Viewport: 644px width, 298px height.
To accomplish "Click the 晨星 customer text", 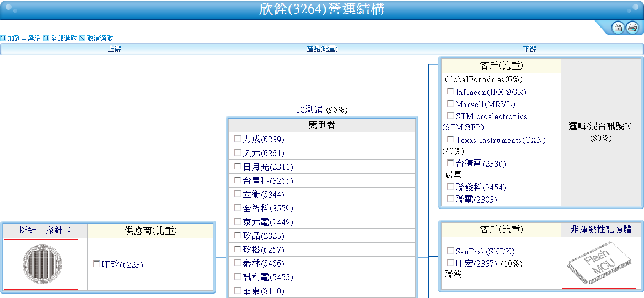I will [453, 175].
